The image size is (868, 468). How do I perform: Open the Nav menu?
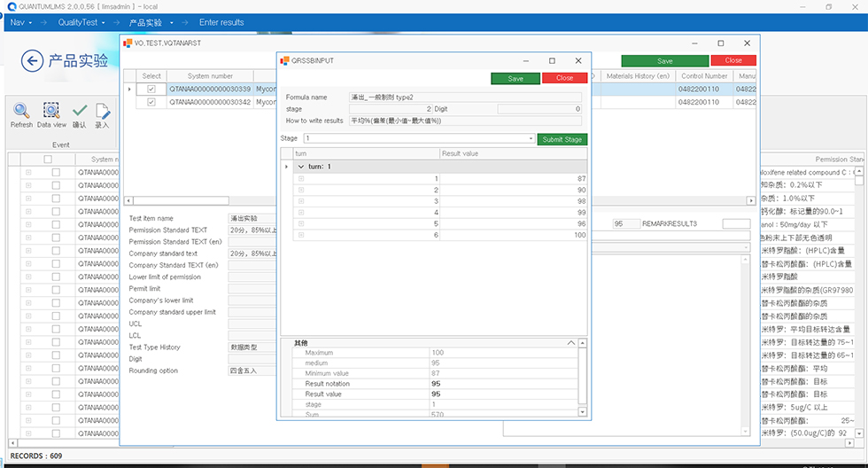[x=21, y=22]
